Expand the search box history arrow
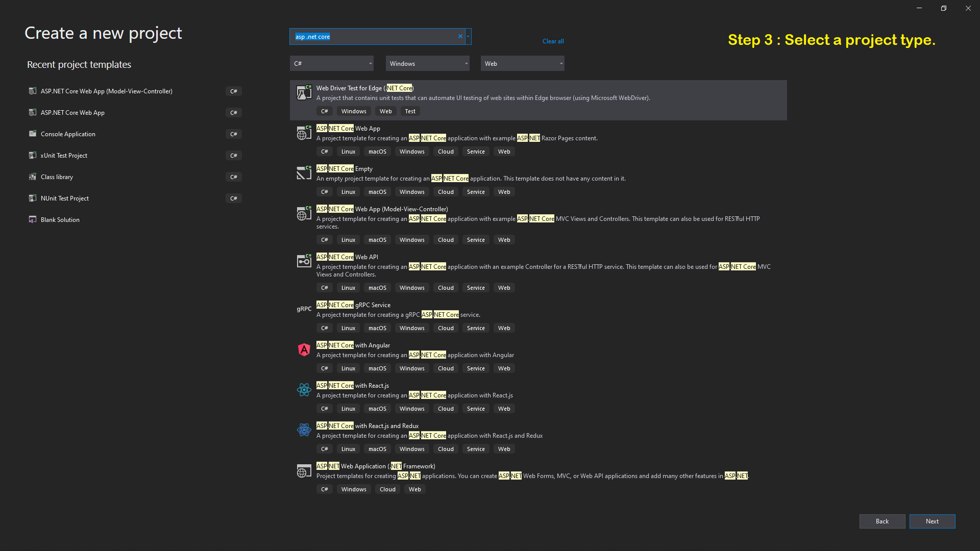Viewport: 980px width, 551px height. coord(468,36)
